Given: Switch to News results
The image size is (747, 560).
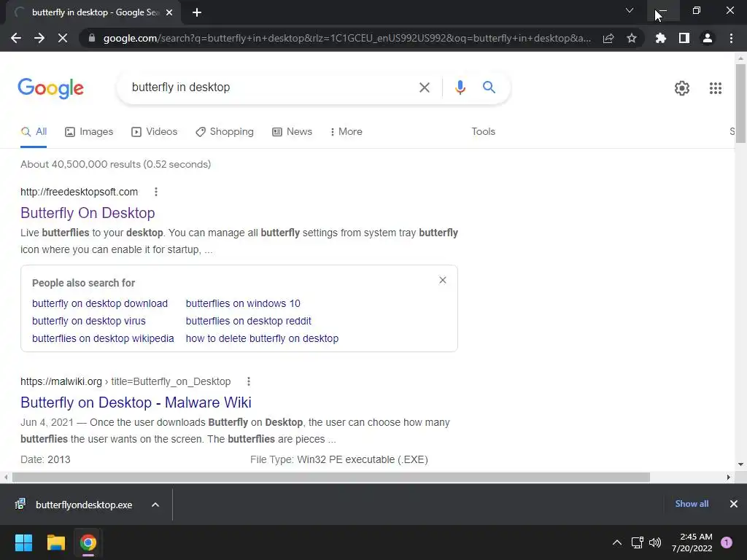Looking at the screenshot, I should pos(292,132).
